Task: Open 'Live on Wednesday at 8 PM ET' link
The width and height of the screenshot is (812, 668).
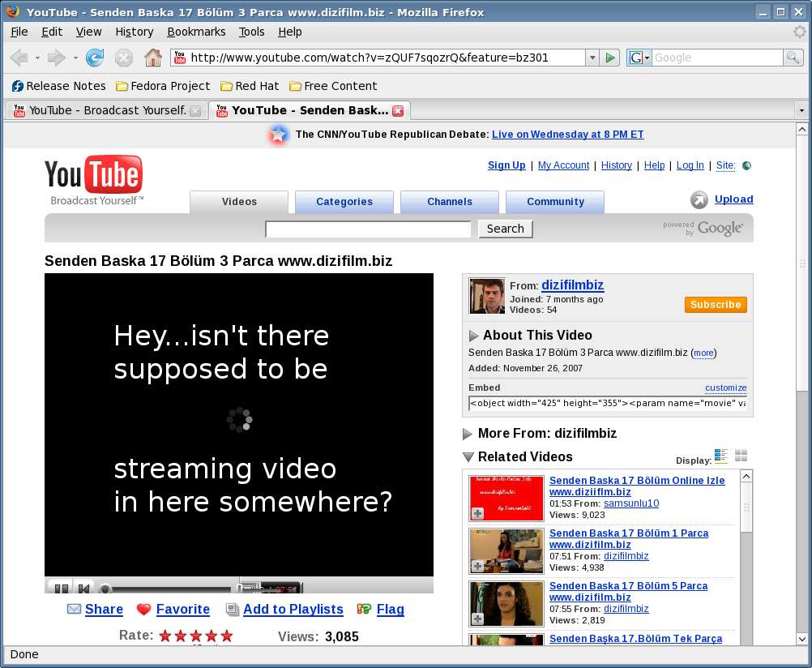Action: pos(567,135)
